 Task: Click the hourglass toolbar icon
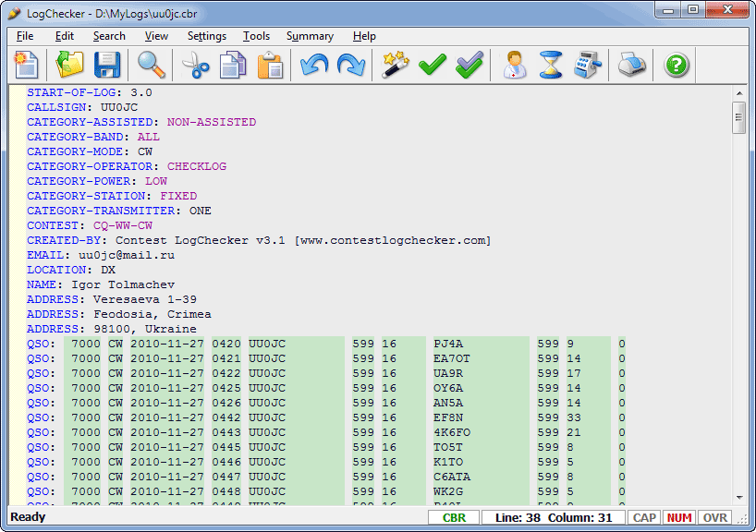pos(552,65)
